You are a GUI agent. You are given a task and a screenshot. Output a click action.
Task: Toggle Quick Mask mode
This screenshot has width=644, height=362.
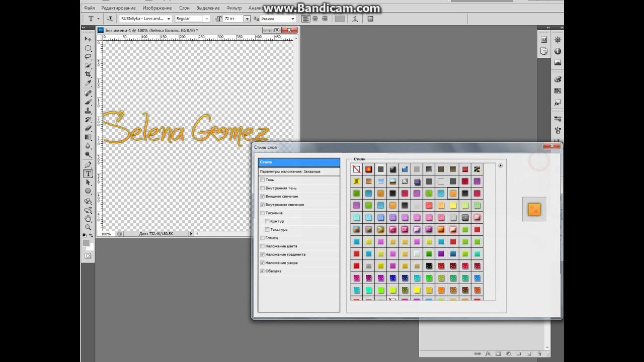point(88,256)
